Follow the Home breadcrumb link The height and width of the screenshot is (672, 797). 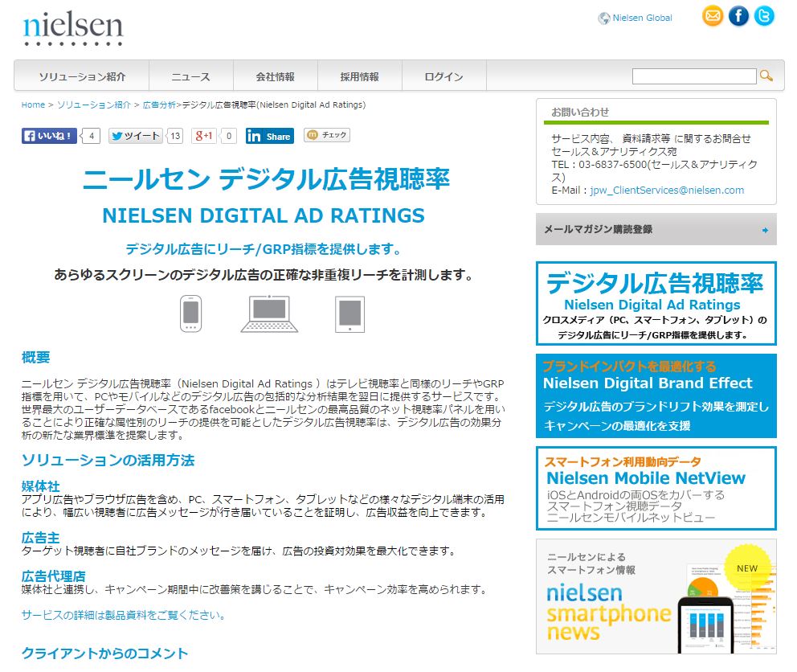click(33, 104)
